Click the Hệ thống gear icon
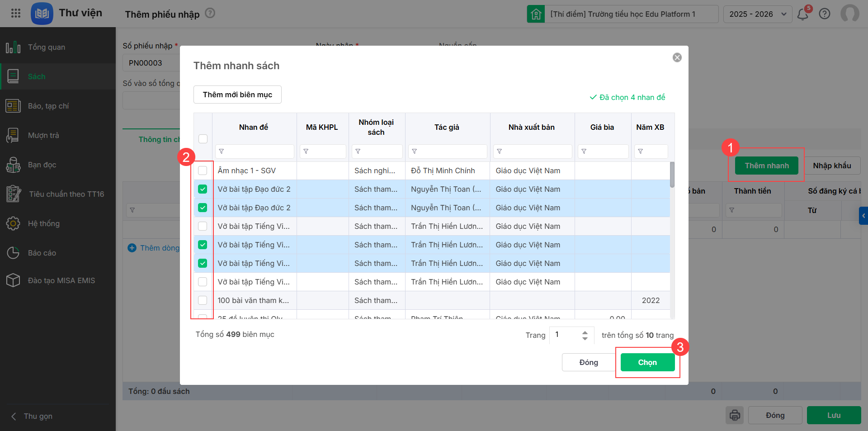This screenshot has width=868, height=431. (x=13, y=223)
